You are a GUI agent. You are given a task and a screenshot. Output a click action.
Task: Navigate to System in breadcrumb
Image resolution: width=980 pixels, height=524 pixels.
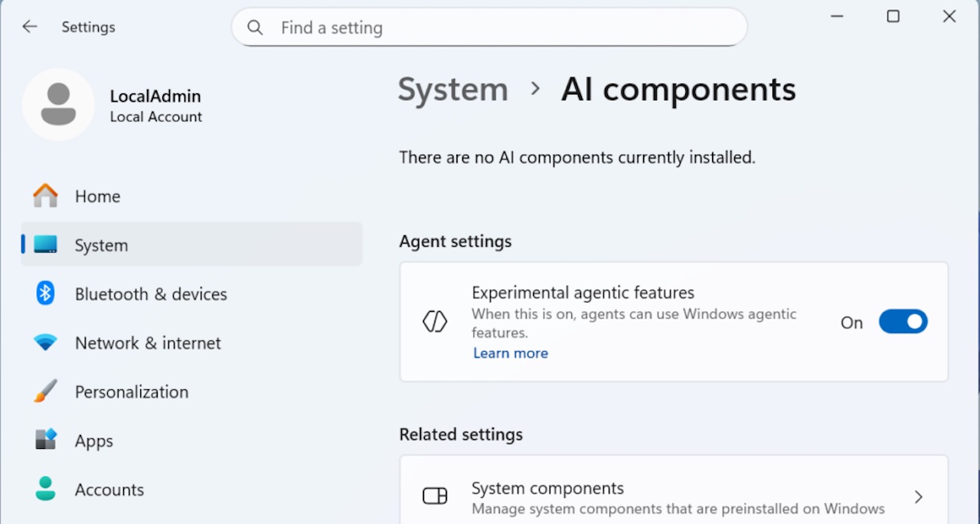(452, 90)
